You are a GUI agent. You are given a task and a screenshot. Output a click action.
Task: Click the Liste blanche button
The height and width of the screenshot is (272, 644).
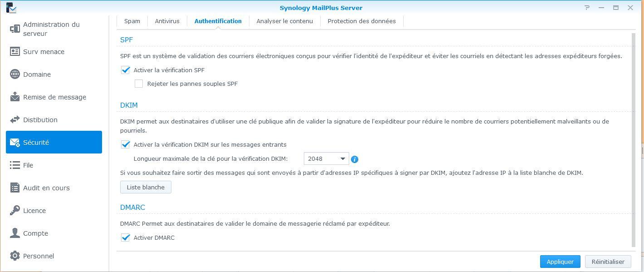(x=146, y=187)
